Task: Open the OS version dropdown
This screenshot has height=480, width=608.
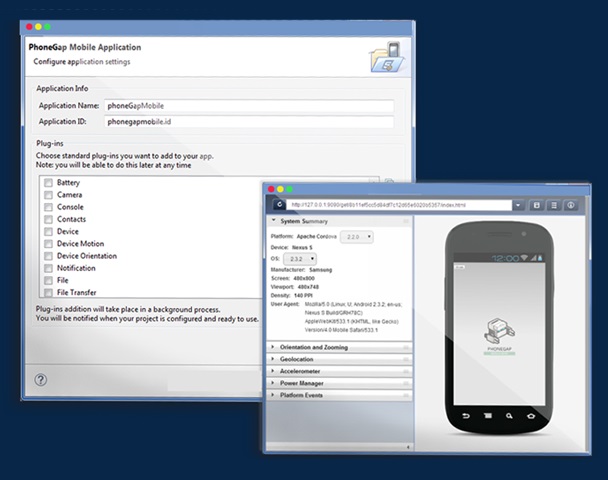Action: click(x=300, y=259)
